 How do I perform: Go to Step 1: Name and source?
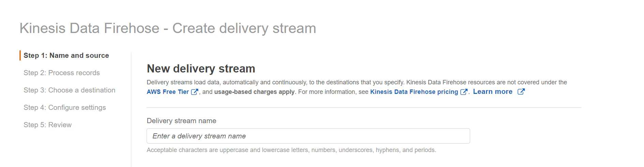click(x=66, y=55)
